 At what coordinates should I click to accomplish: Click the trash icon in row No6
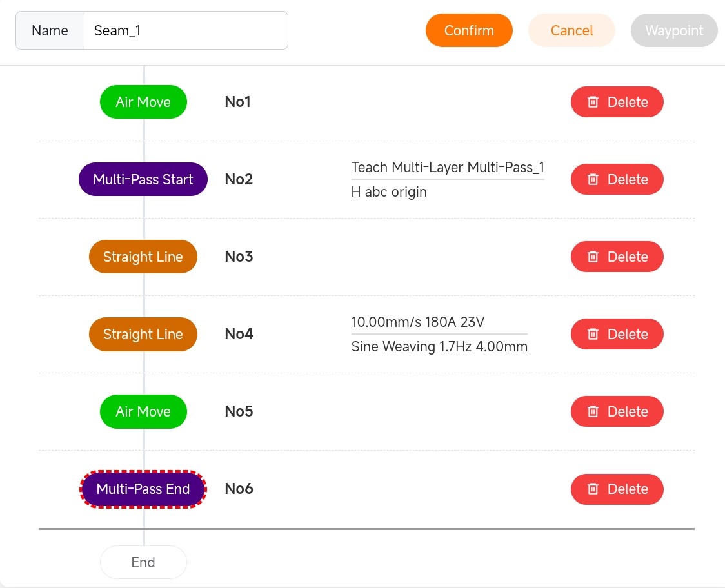593,489
